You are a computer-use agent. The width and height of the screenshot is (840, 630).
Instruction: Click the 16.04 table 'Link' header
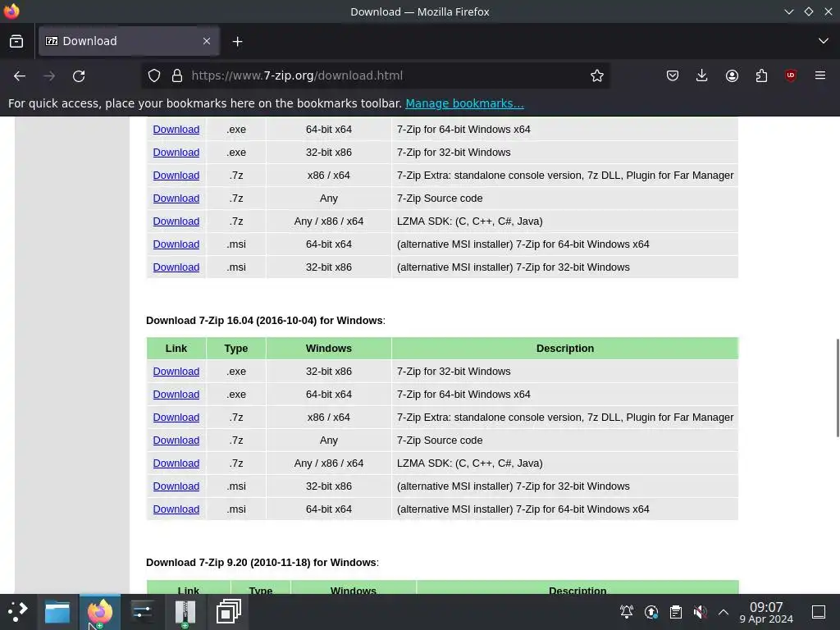click(x=176, y=348)
